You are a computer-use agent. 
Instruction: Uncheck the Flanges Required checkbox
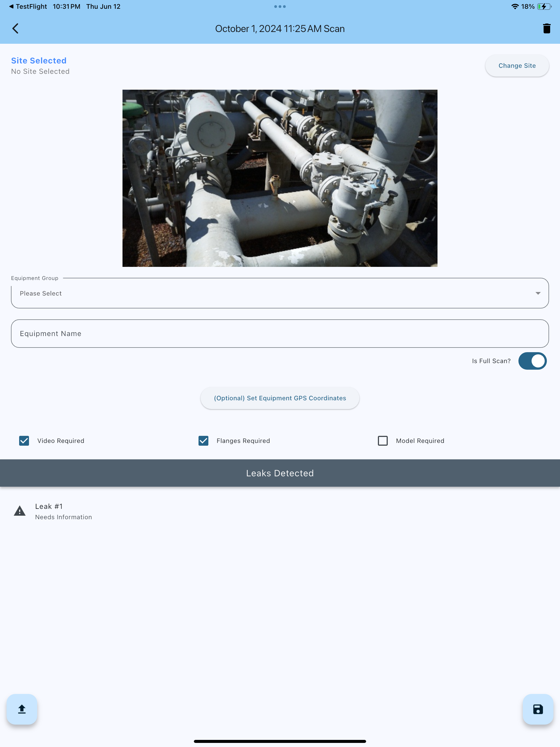(203, 441)
